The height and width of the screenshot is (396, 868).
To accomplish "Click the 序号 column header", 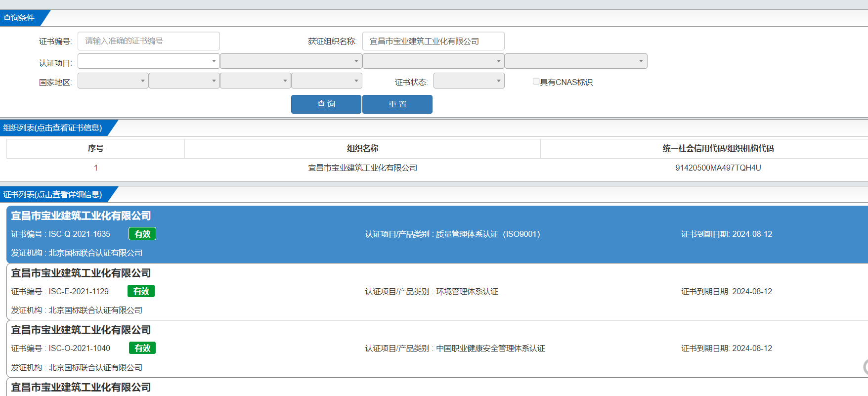I will pyautogui.click(x=95, y=148).
